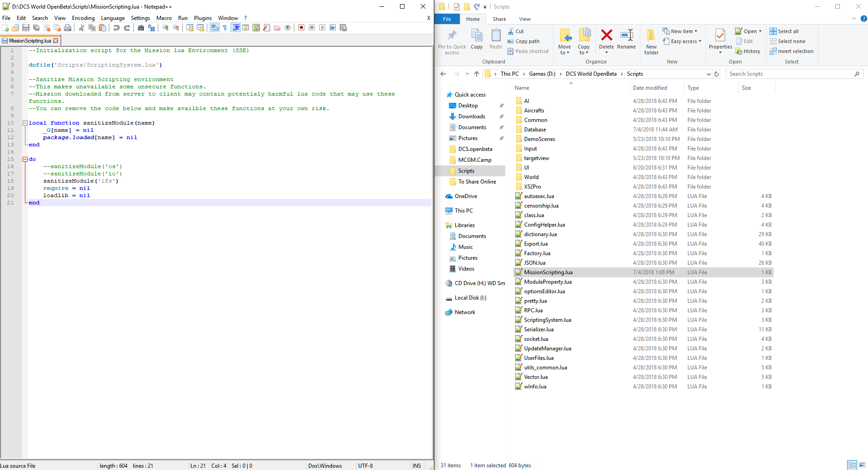Close all documents using the Notepad++ toolbar icon
This screenshot has width=868, height=470.
[57, 28]
